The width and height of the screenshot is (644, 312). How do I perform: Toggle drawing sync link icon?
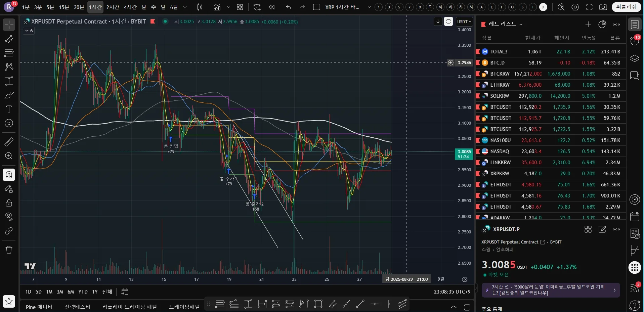(x=9, y=231)
